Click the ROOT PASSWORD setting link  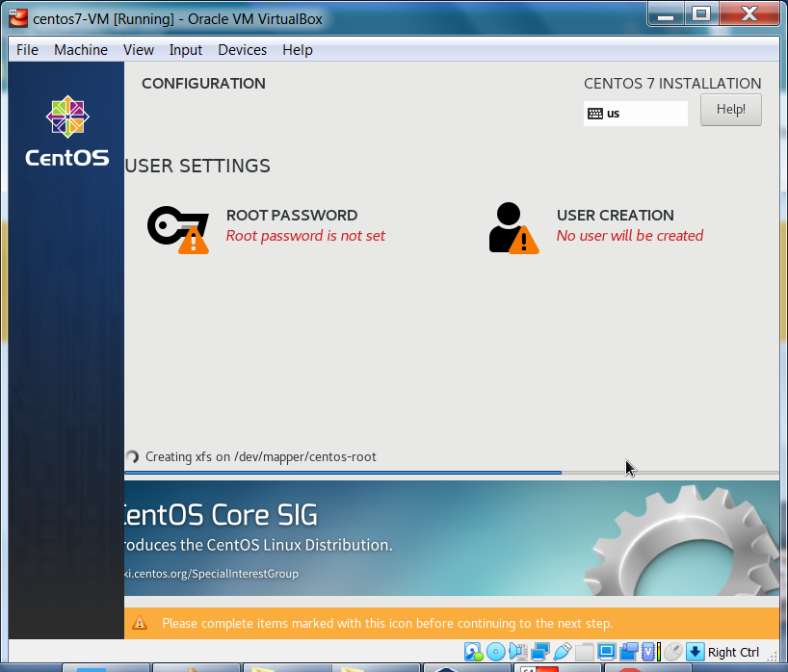pyautogui.click(x=292, y=216)
